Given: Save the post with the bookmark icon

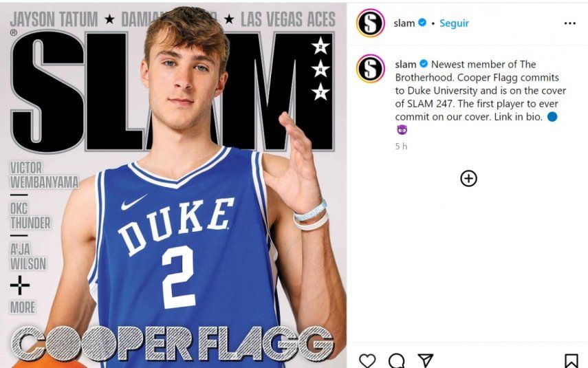Looking at the screenshot, I should pos(571,360).
